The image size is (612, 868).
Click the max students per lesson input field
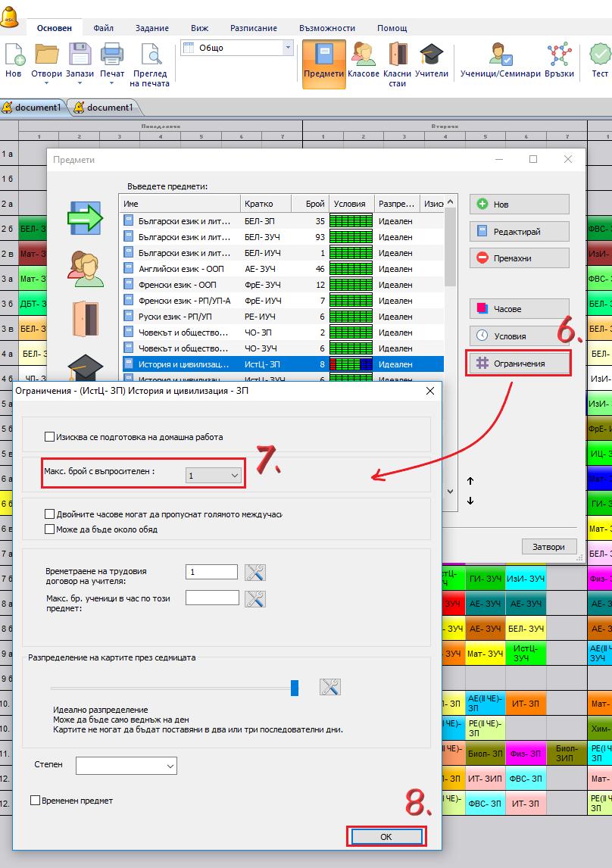click(212, 598)
